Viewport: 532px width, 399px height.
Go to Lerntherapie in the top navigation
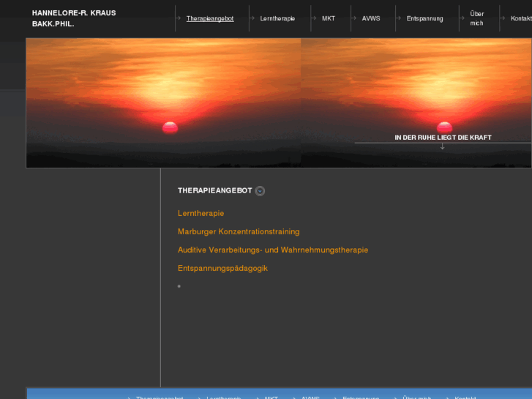pyautogui.click(x=277, y=18)
